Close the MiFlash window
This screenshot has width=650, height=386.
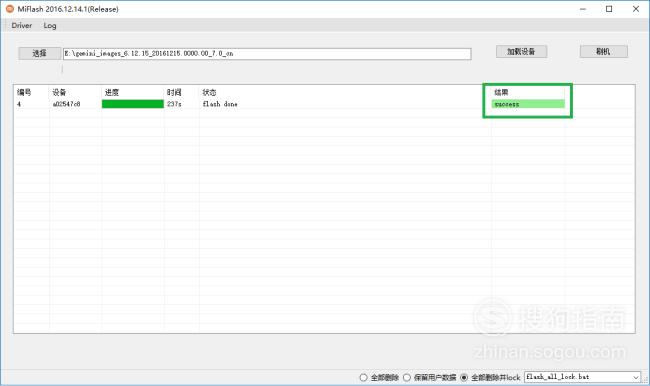coord(636,9)
